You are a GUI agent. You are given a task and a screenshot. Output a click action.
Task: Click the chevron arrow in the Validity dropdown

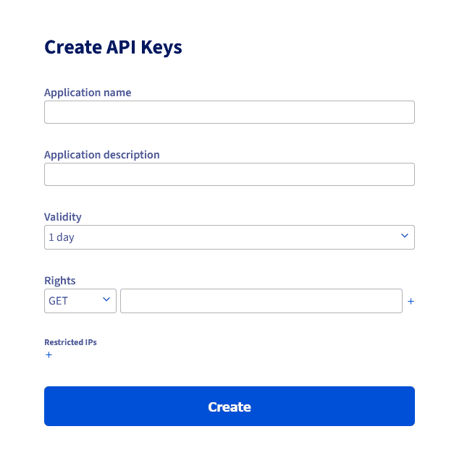pos(405,237)
